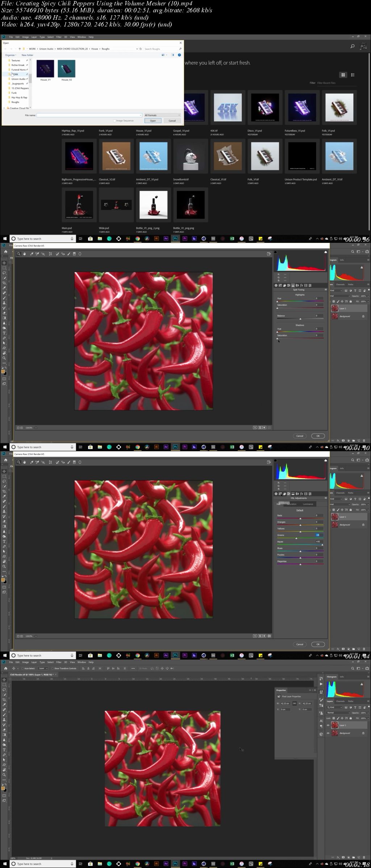Enable Show Transform Controls checkbox

[x=53, y=668]
